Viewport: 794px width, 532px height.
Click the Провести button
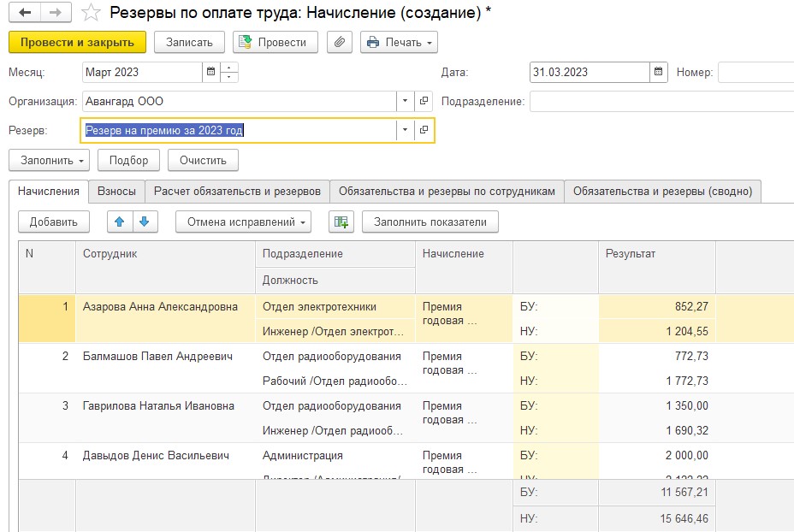pyautogui.click(x=276, y=42)
